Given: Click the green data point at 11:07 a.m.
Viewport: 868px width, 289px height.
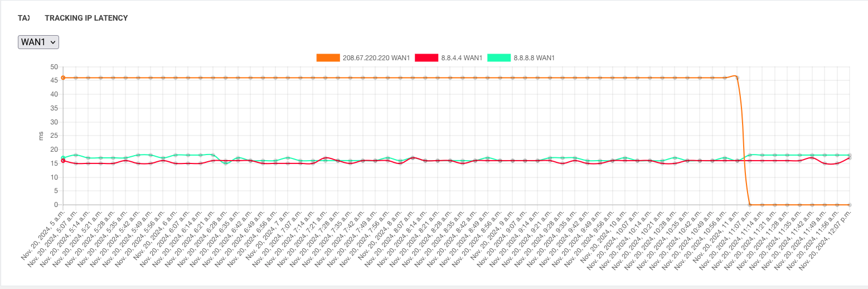Looking at the screenshot, I should (750, 155).
